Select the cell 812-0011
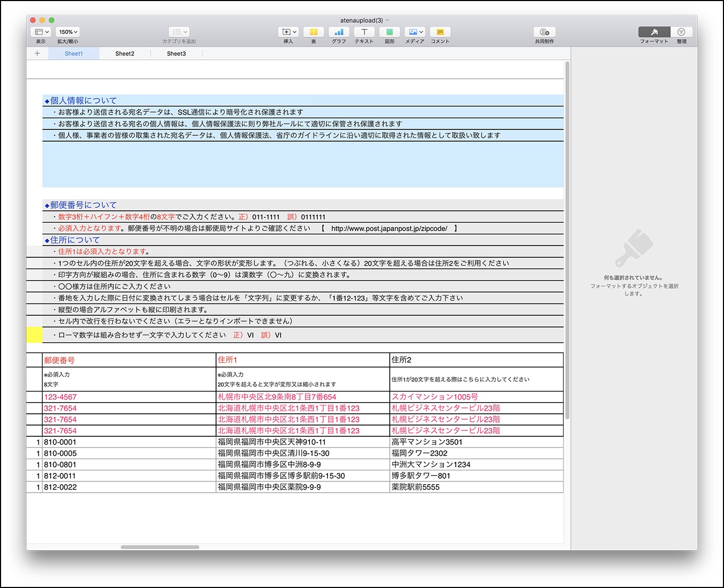The width and height of the screenshot is (724, 588). 129,476
